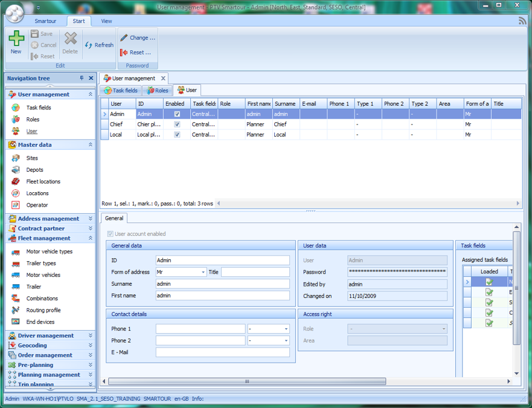532x408 pixels.
Task: Open the Smartour ribbon tab
Action: (x=45, y=21)
